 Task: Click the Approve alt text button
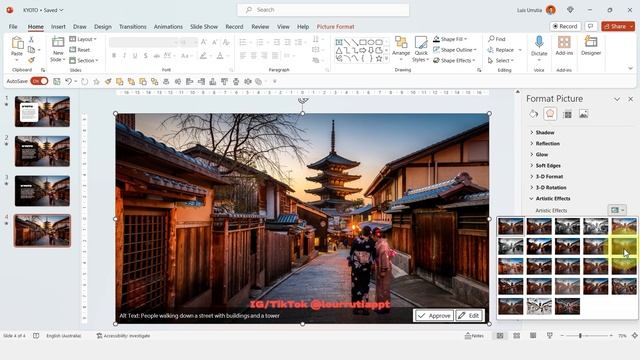[x=434, y=316]
